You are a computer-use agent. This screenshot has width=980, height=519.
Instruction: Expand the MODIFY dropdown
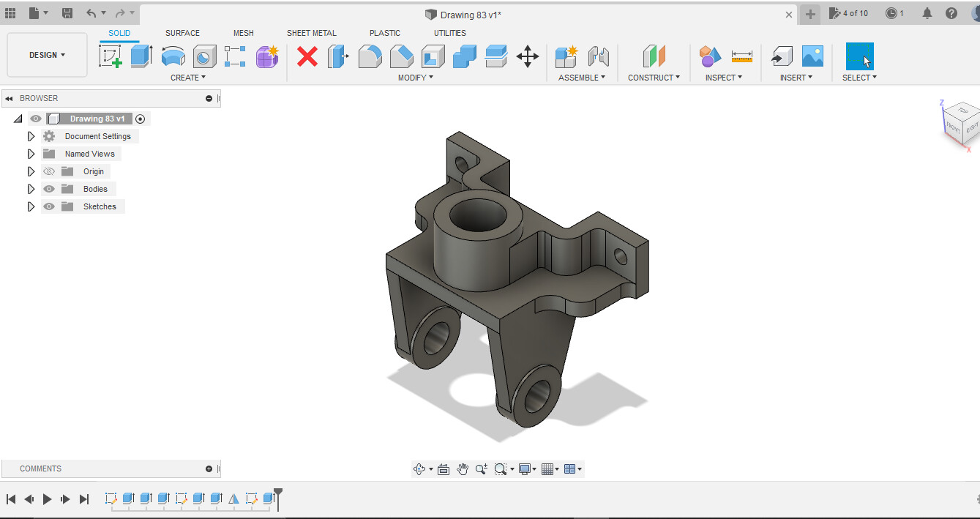point(415,77)
